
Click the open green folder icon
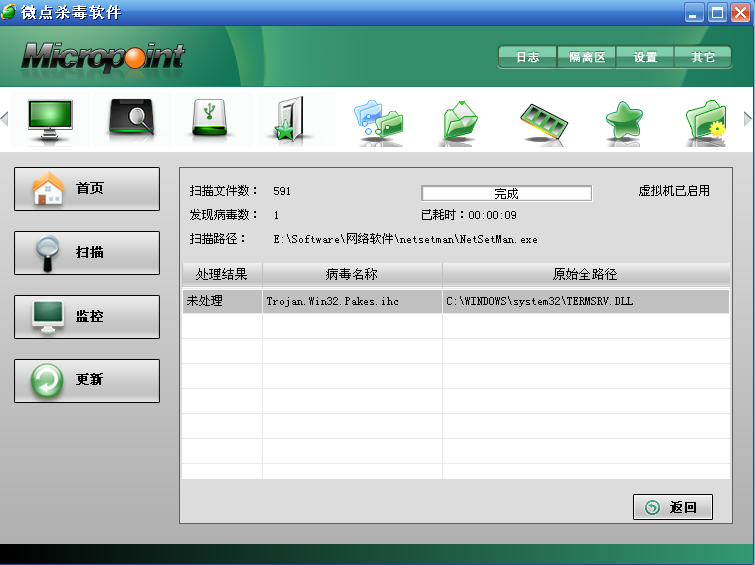460,120
